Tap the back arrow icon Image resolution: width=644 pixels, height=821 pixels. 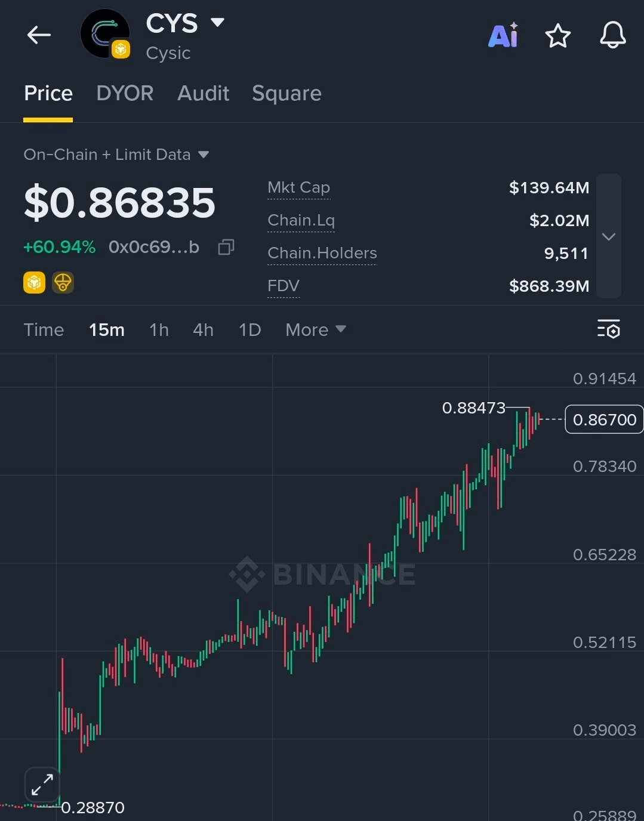(x=39, y=35)
